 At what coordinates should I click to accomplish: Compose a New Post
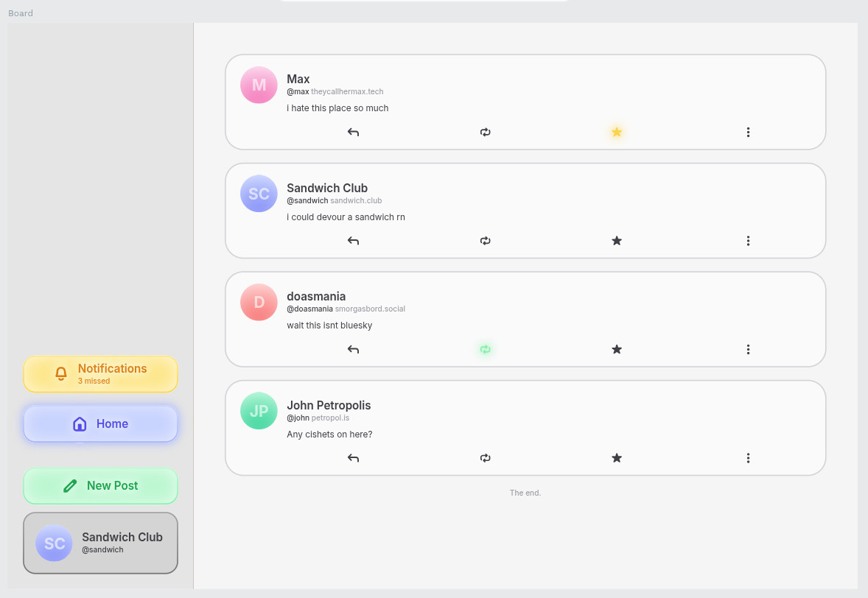point(100,486)
